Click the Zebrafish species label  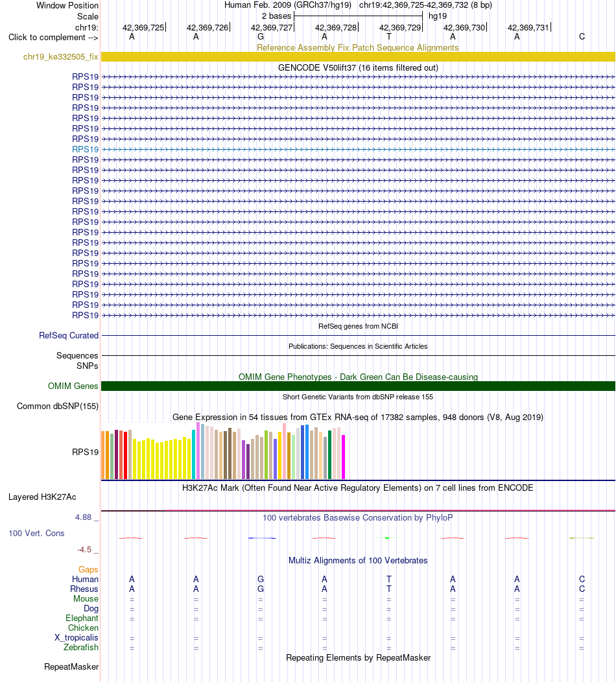coord(81,647)
